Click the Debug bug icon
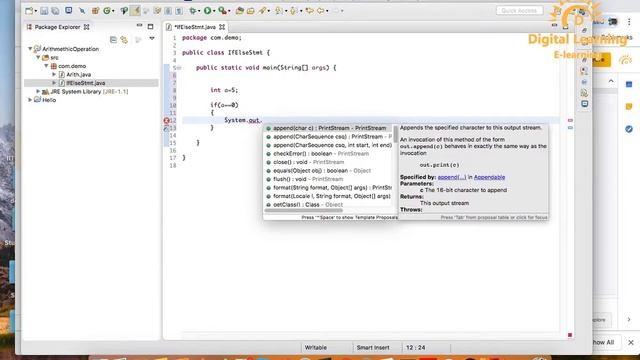Image resolution: width=640 pixels, height=360 pixels. [193, 11]
